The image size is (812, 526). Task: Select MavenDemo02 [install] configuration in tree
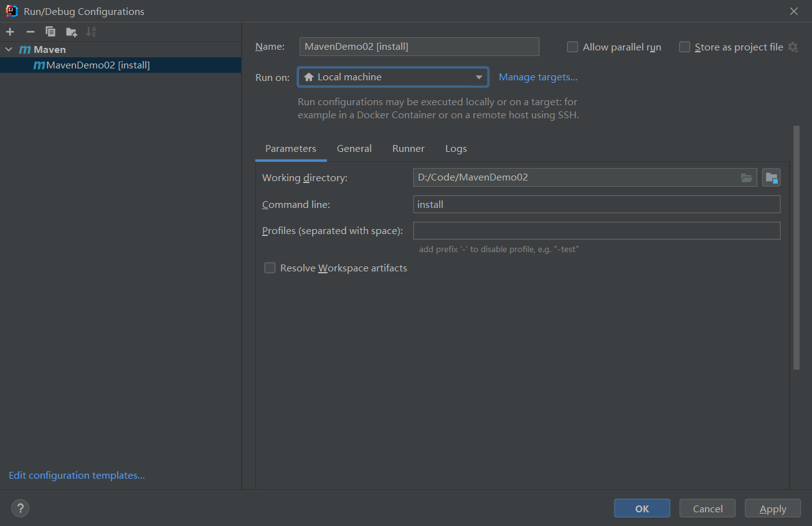click(x=98, y=65)
